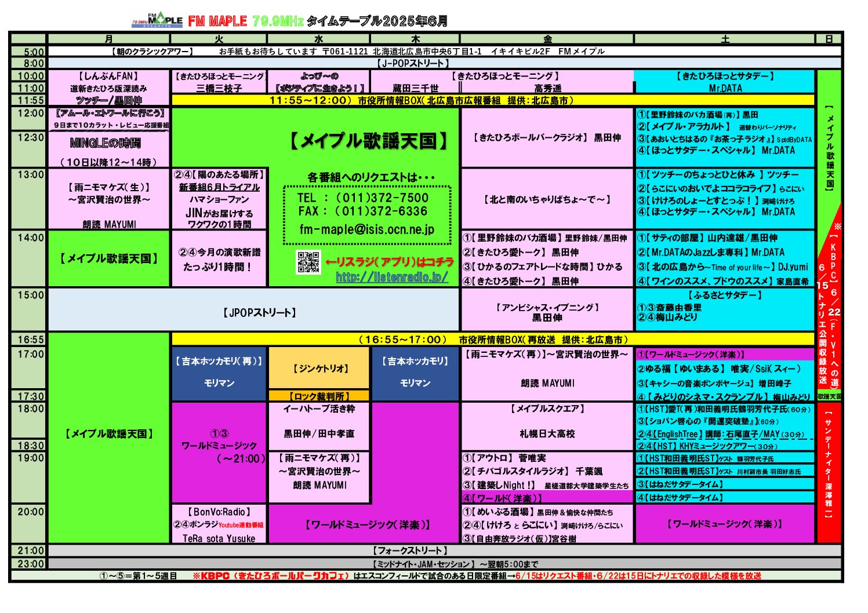Image resolution: width=868 pixels, height=613 pixels.
Task: Click the 【めいぷる酒場】 program line
Action: 537,512
